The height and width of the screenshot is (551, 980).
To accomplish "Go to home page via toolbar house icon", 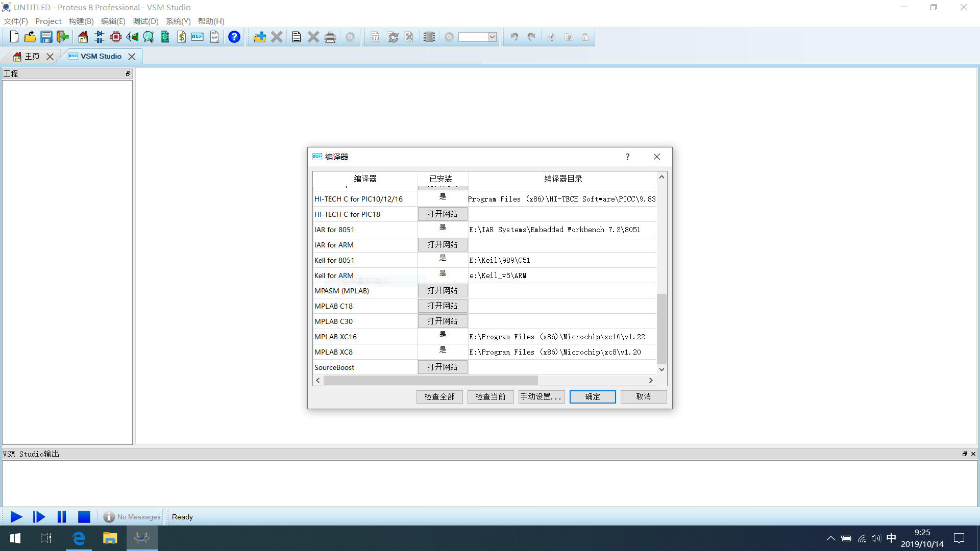I will pos(83,37).
